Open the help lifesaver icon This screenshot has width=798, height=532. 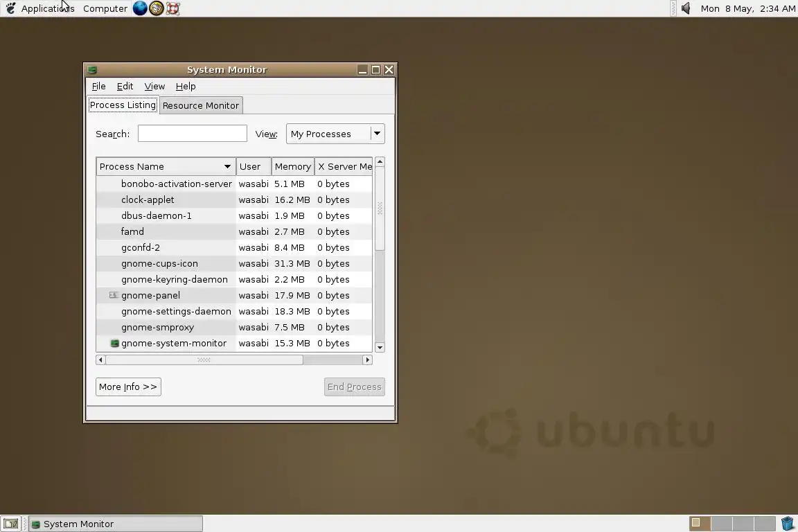(x=173, y=8)
